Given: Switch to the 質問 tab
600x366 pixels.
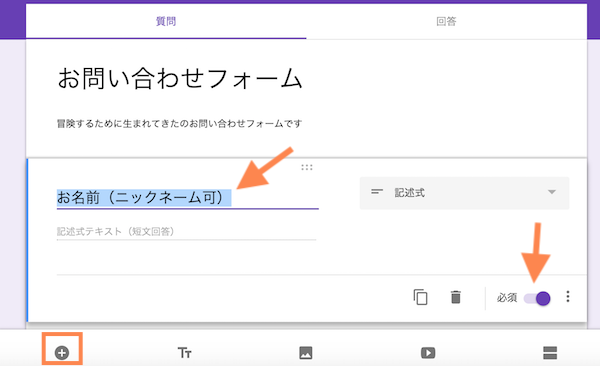Looking at the screenshot, I should pos(166,21).
